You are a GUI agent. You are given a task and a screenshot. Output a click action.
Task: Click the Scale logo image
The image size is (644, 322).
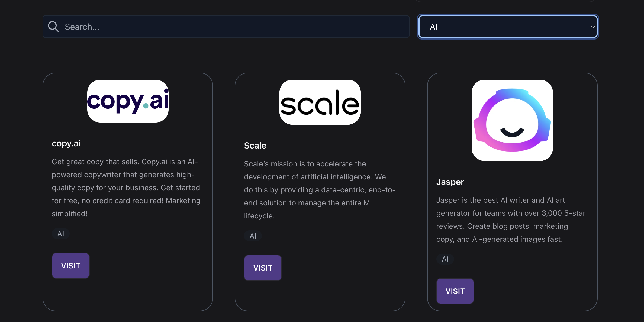(320, 102)
